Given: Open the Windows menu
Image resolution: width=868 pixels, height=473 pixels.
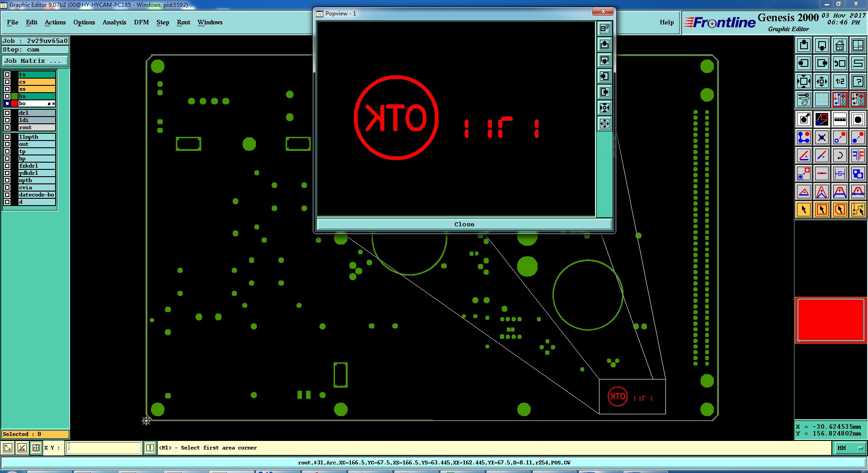Looking at the screenshot, I should pos(210,22).
